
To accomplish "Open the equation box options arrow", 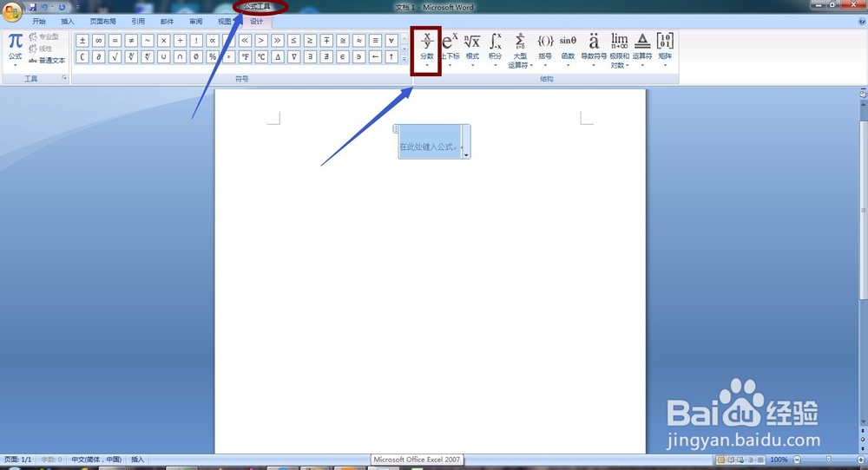I will pyautogui.click(x=466, y=155).
